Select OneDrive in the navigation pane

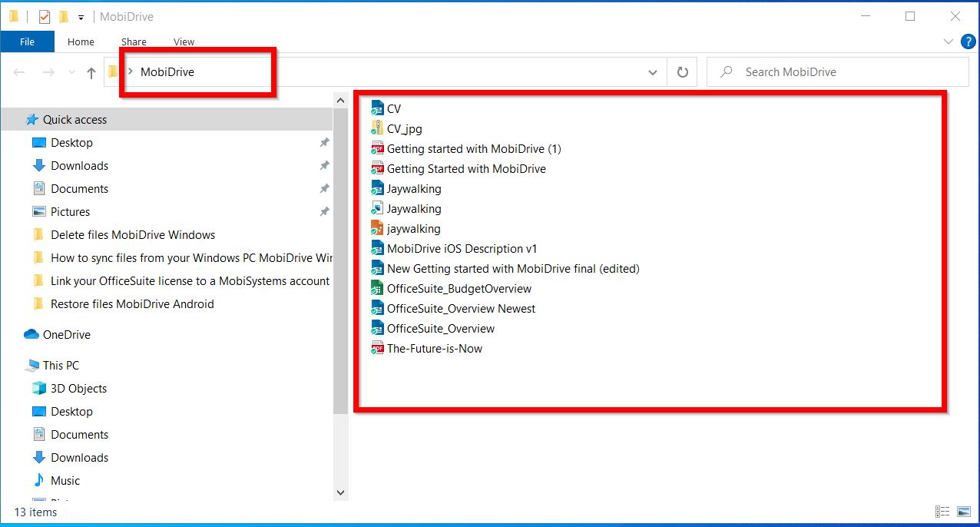point(66,334)
